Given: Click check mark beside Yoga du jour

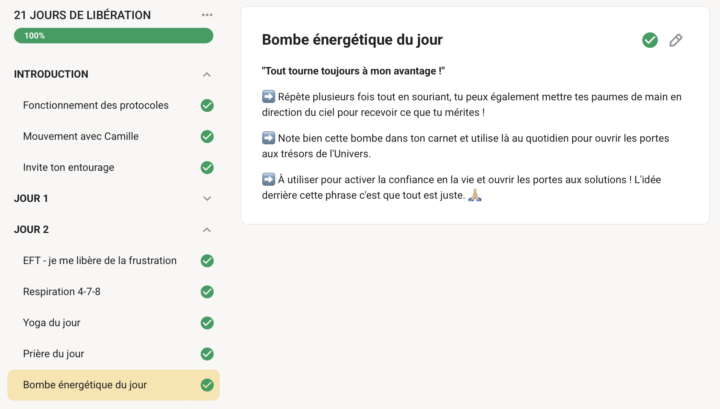Looking at the screenshot, I should (x=207, y=323).
